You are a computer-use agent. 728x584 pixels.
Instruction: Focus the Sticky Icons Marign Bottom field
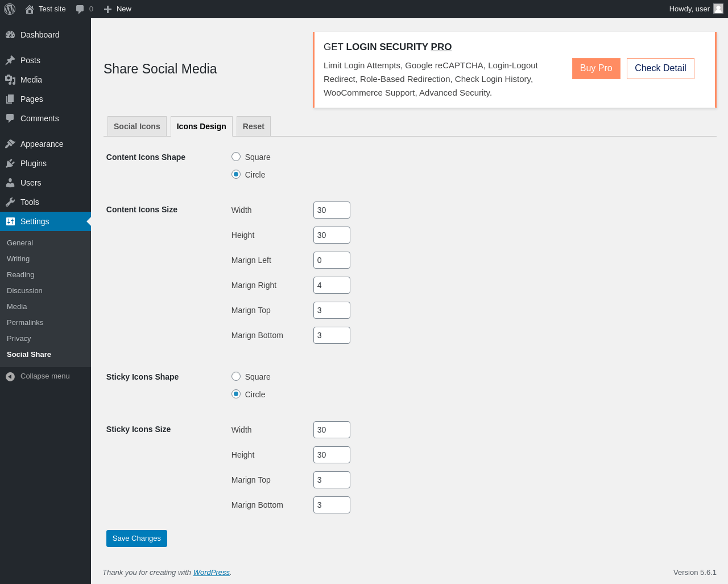tap(332, 505)
